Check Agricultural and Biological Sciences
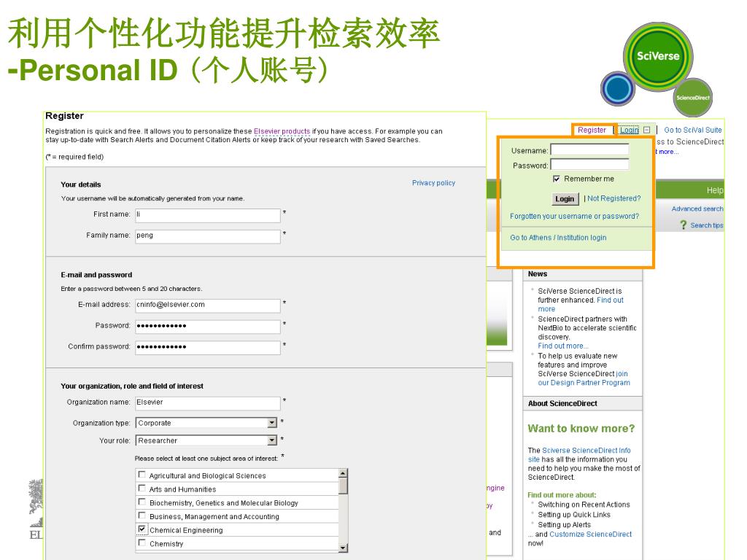 coord(142,475)
